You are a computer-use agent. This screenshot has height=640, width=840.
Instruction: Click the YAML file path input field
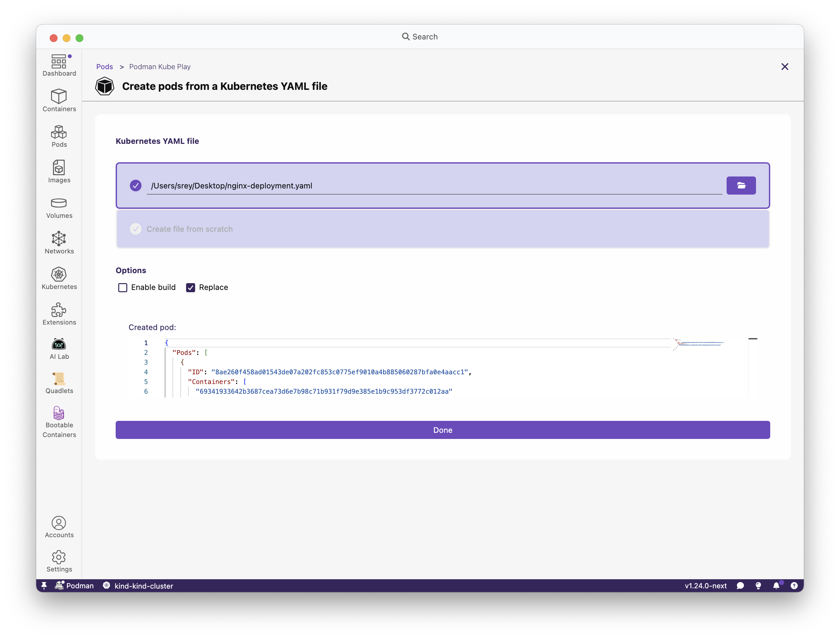434,186
